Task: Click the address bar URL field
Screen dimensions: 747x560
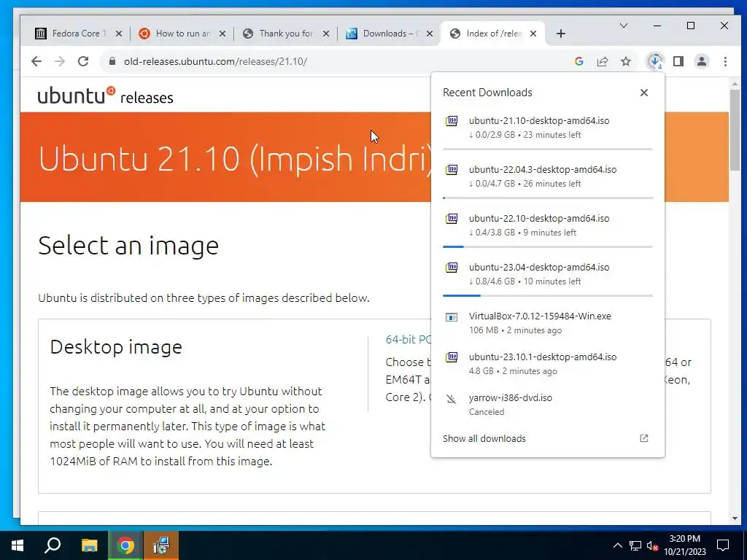Action: [333, 61]
